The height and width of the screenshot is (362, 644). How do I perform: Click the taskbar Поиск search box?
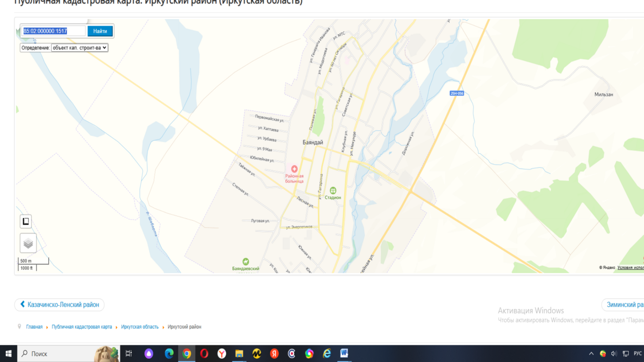coord(68,354)
